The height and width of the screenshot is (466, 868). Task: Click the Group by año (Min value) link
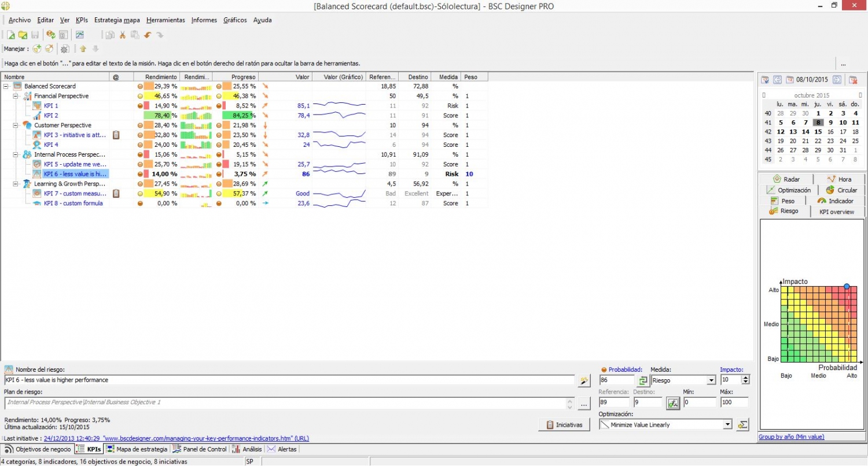791,437
